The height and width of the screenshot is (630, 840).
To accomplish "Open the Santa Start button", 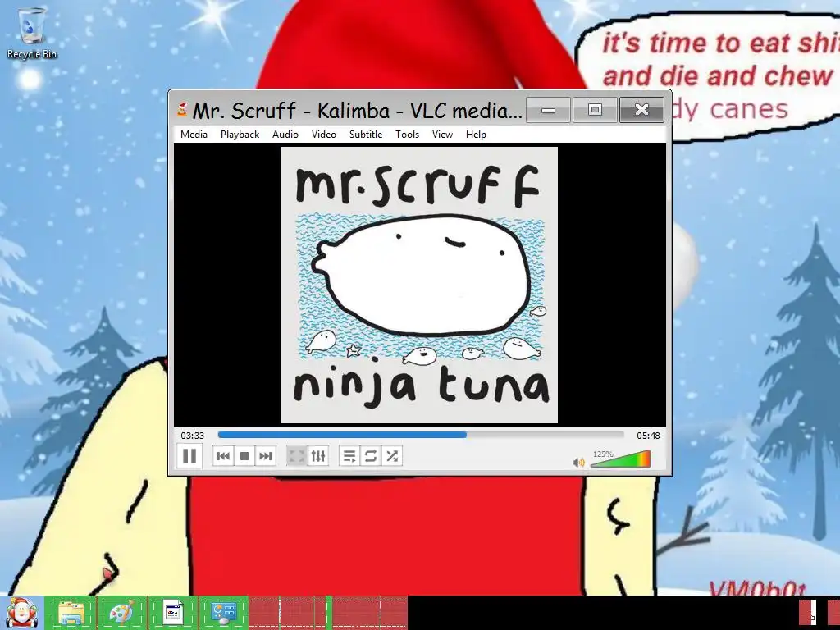I will coord(21,613).
